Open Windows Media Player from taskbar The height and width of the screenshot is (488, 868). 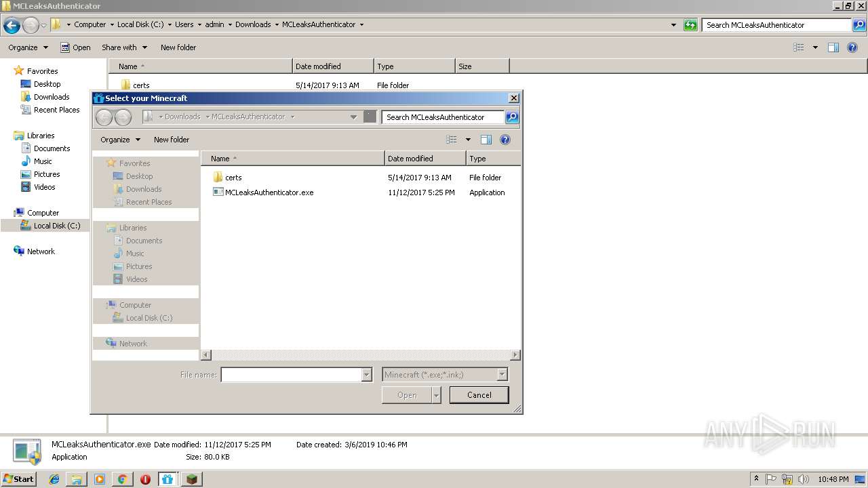[x=100, y=479]
